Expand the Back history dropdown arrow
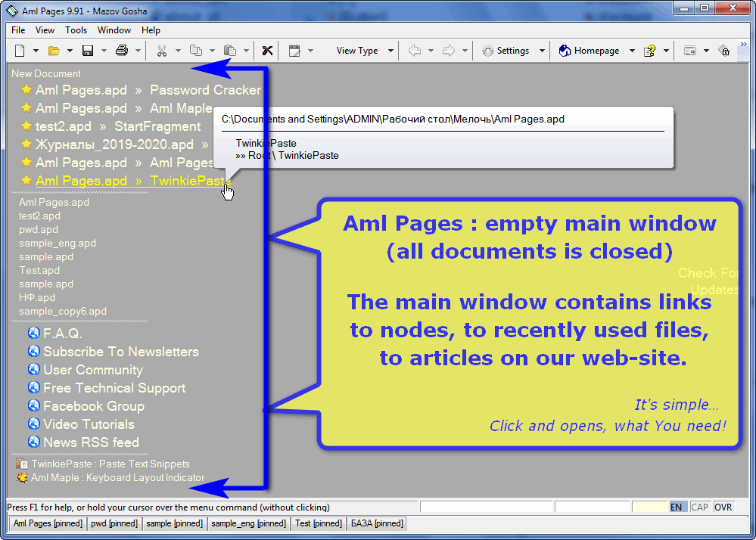Screen dimensions: 756x540 click(x=431, y=51)
